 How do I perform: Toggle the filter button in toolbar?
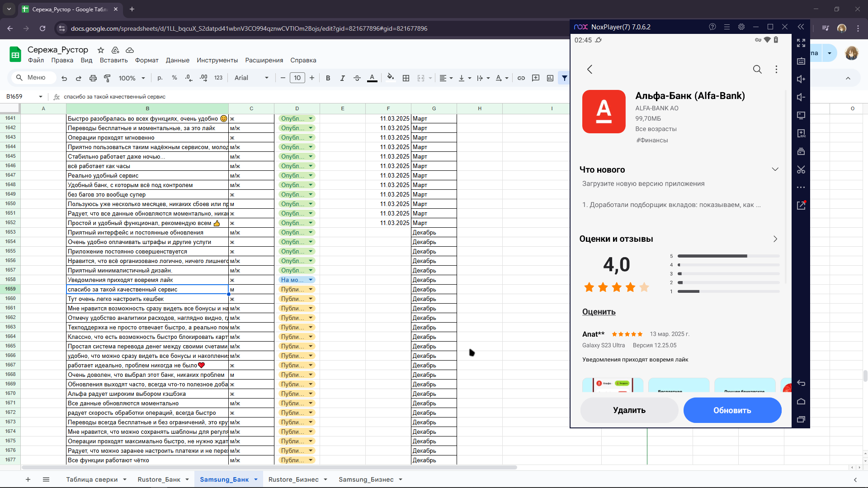(x=564, y=78)
